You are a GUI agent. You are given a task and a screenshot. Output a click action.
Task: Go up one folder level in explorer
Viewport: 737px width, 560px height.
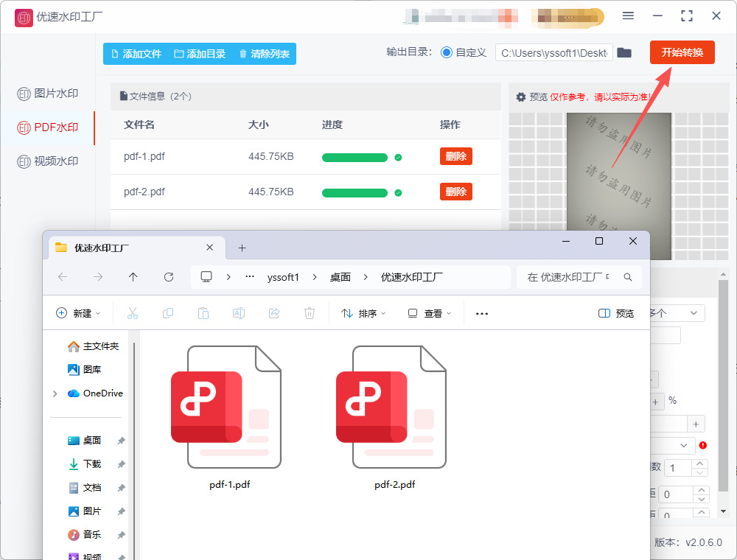[x=133, y=277]
